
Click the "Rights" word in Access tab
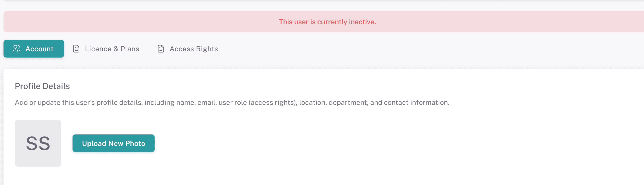pos(207,49)
